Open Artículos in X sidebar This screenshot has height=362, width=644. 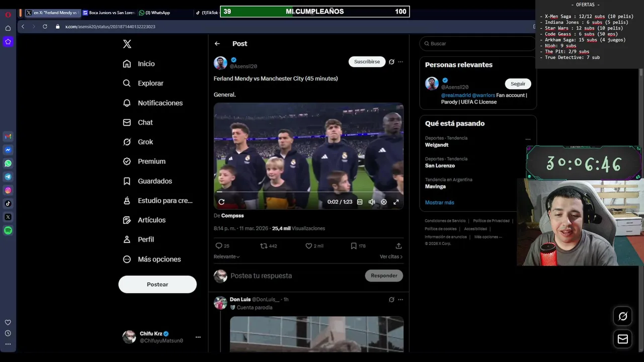coord(144,220)
